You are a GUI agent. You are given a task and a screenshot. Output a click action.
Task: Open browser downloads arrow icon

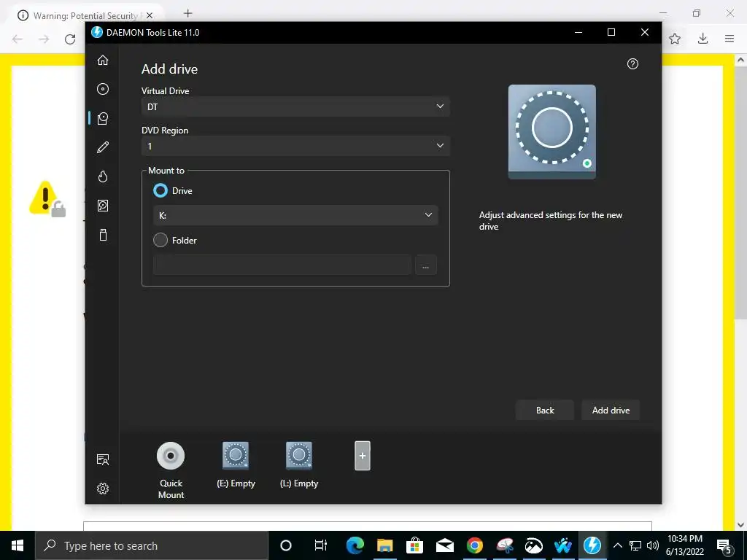[703, 39]
